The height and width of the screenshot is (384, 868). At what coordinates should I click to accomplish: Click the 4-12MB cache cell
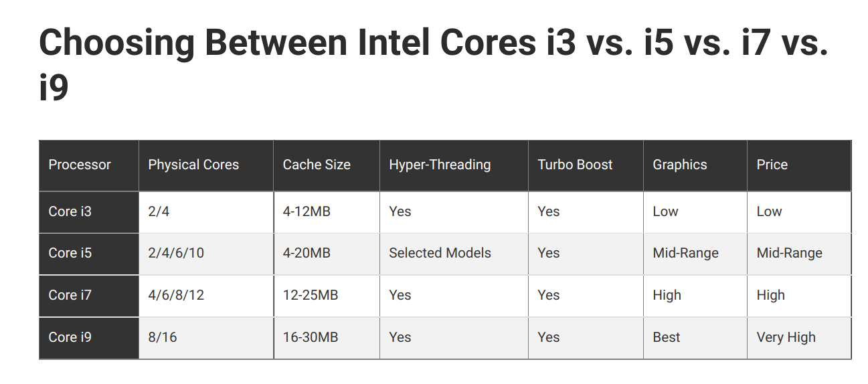[x=307, y=211]
